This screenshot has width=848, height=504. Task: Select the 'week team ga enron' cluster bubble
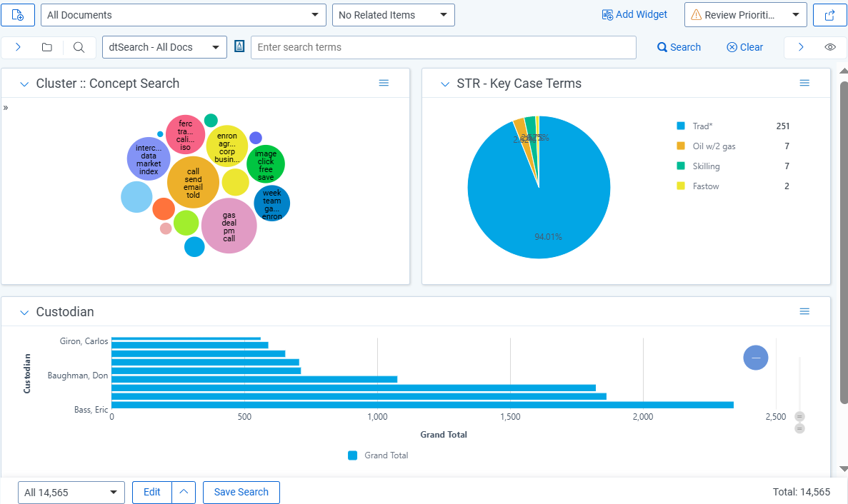click(272, 203)
